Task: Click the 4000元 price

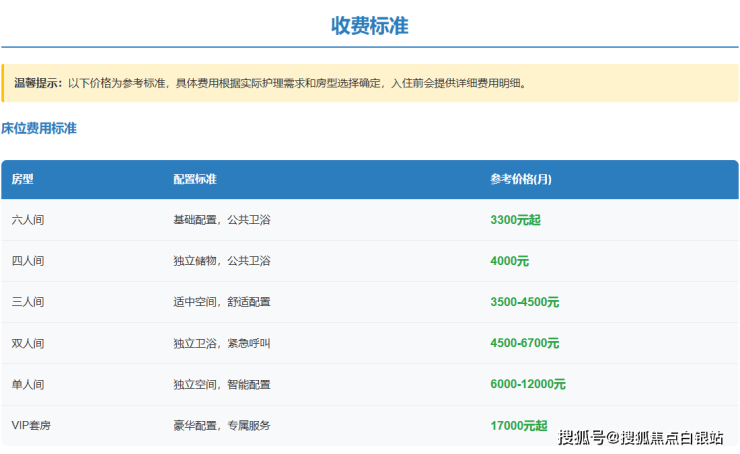Action: (509, 261)
